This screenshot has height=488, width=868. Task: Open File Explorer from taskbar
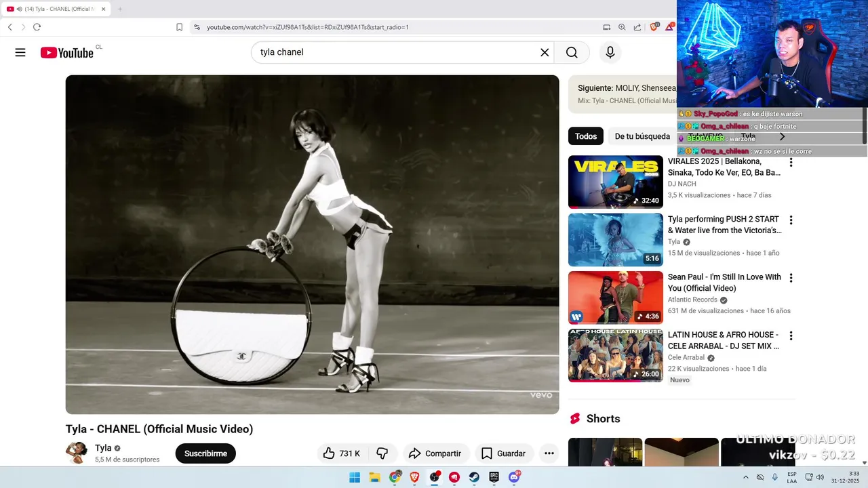click(x=374, y=477)
